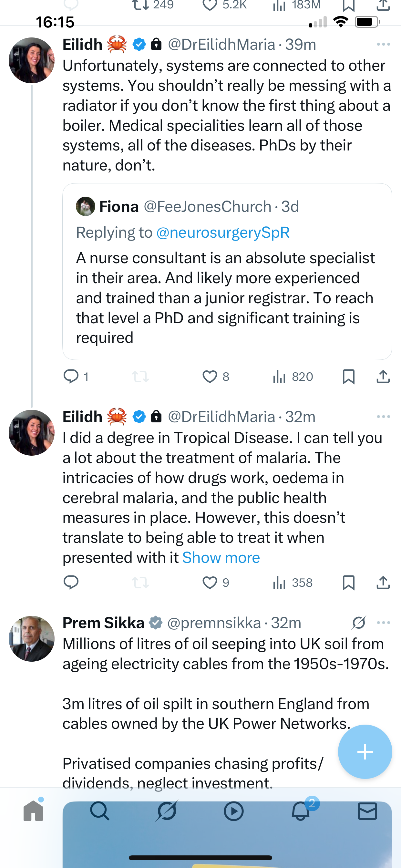The height and width of the screenshot is (868, 401).
Task: Open the Search tab
Action: (x=100, y=811)
